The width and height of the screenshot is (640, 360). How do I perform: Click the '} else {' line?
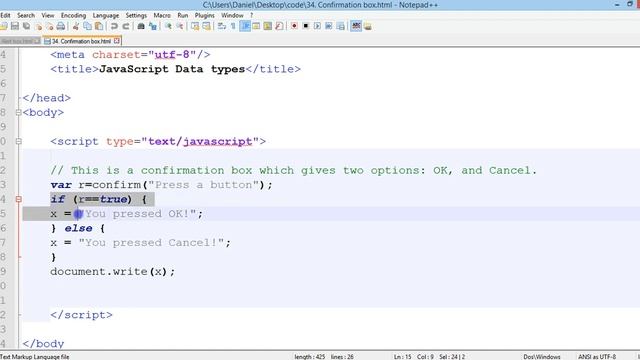coord(78,228)
